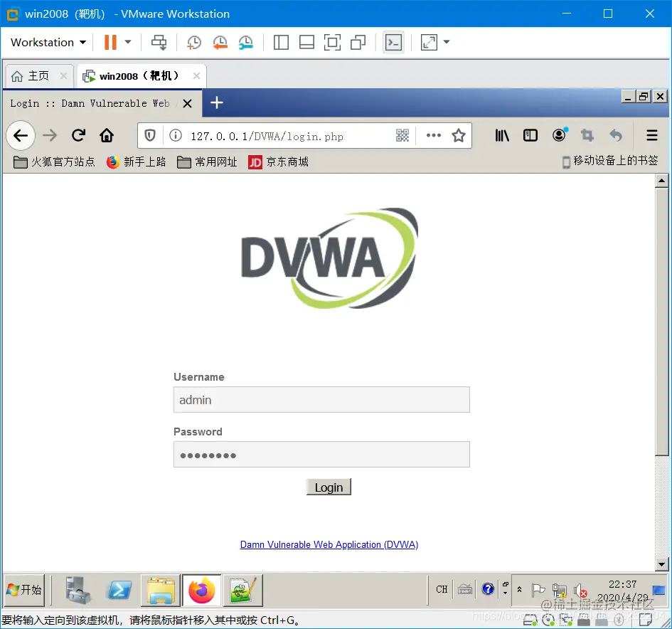Click the muted volume tray icon
This screenshot has width=672, height=629.
click(580, 591)
